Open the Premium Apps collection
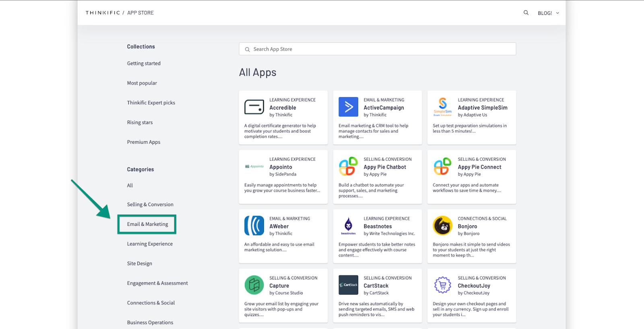 (x=144, y=143)
